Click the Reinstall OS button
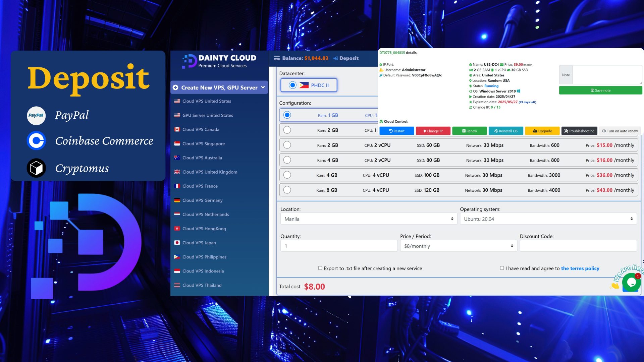 click(x=506, y=131)
